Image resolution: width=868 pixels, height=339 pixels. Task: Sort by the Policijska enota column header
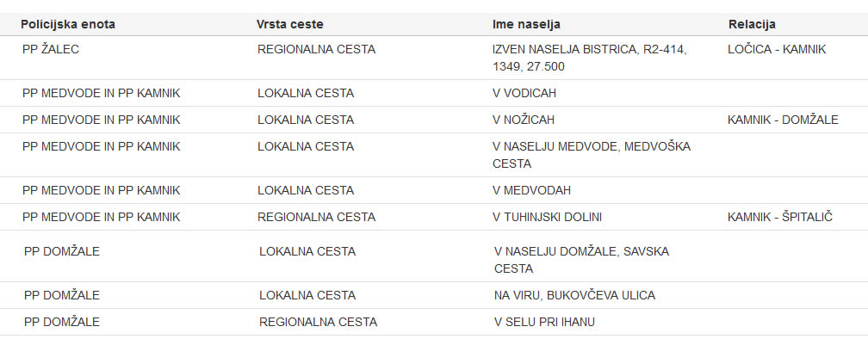click(67, 25)
